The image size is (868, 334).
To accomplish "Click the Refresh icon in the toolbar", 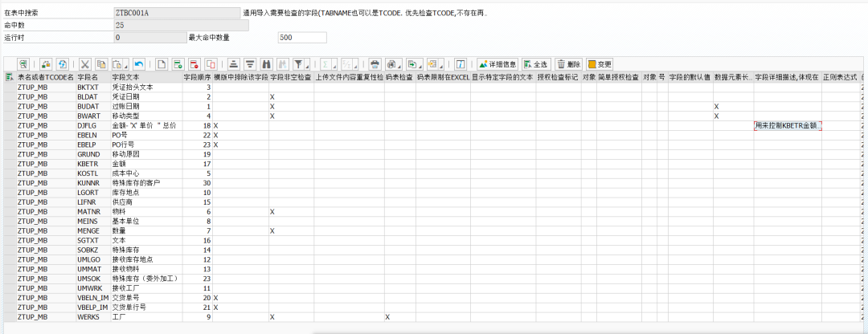I will click(63, 63).
